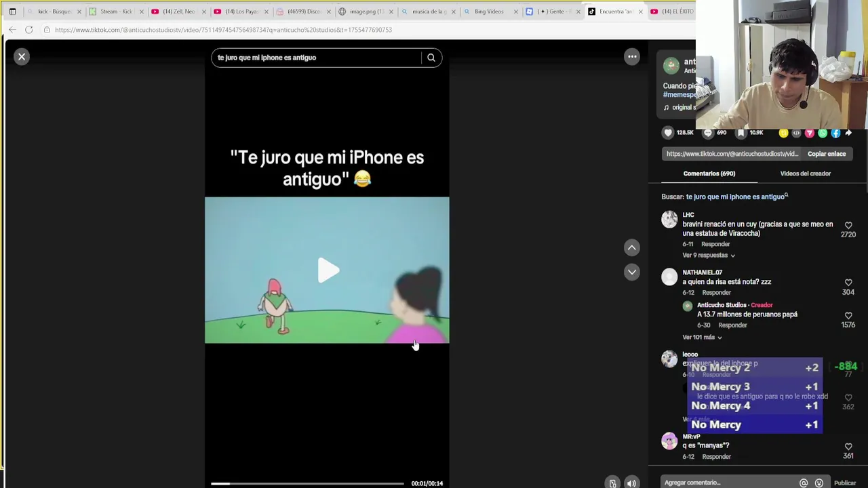This screenshot has width=868, height=488.
Task: Expand Ver 9 respuestas under LHC comment
Action: (x=709, y=256)
